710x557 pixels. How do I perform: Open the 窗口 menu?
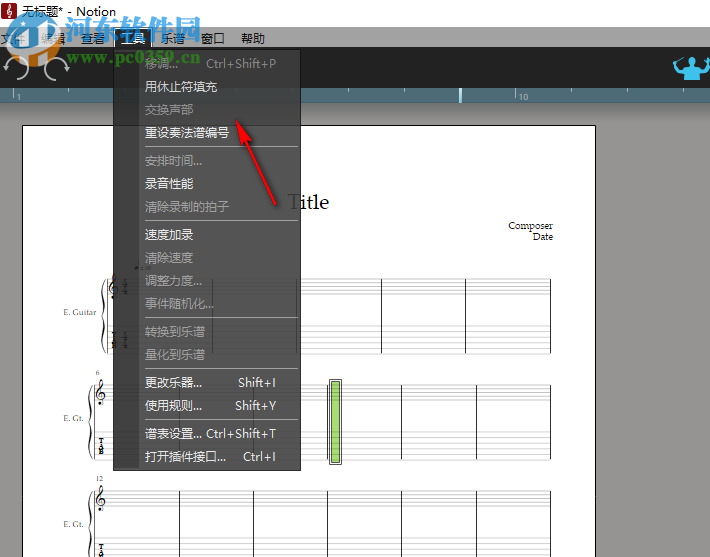(x=213, y=38)
